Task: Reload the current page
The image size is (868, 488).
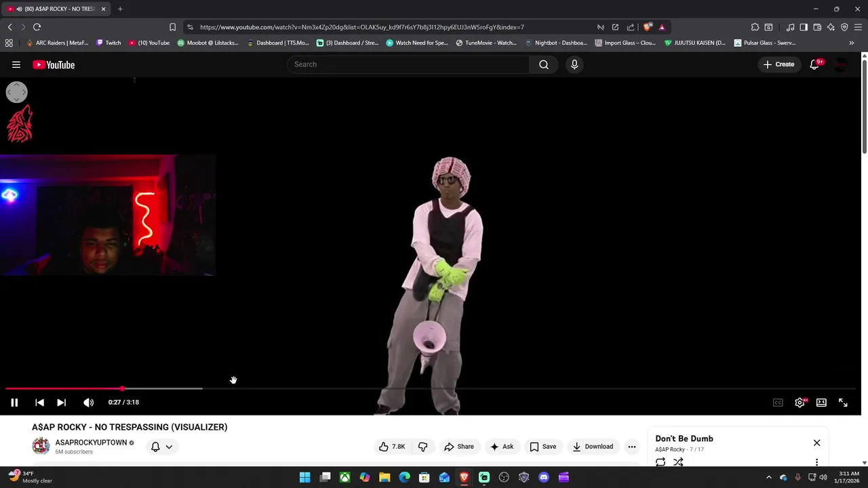Action: click(x=37, y=27)
